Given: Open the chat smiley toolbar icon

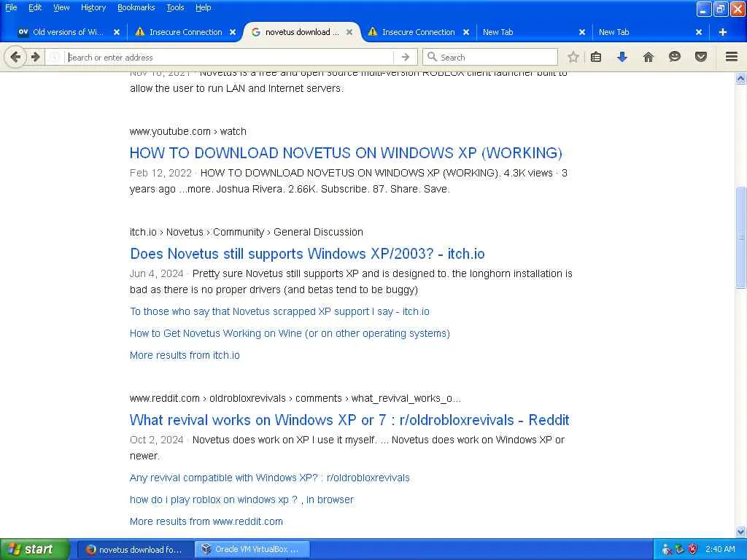Looking at the screenshot, I should 675,57.
